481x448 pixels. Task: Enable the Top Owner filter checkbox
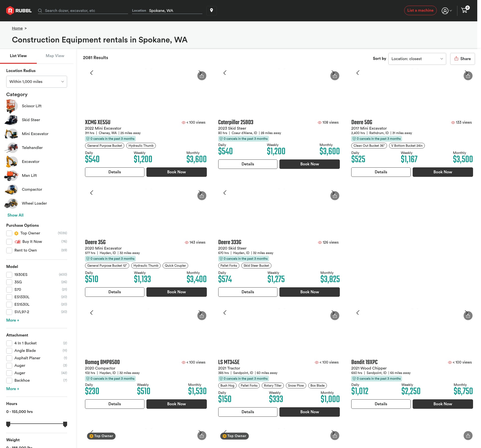[x=9, y=233]
